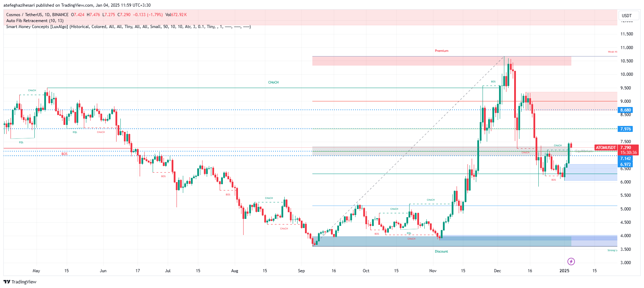Click the Nov label on the time axis
Screen dimensions: 644x288
point(433,271)
